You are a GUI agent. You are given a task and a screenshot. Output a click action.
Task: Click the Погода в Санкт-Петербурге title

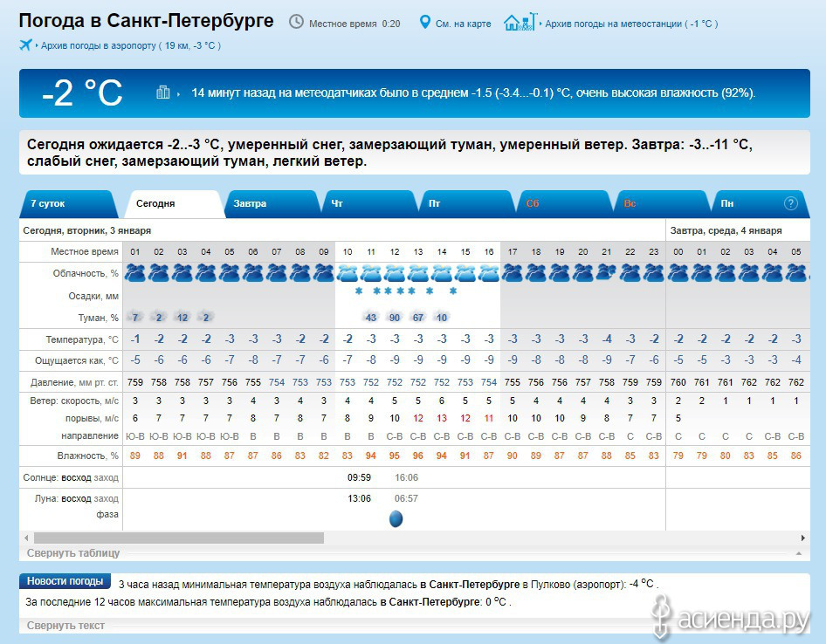[x=146, y=21]
